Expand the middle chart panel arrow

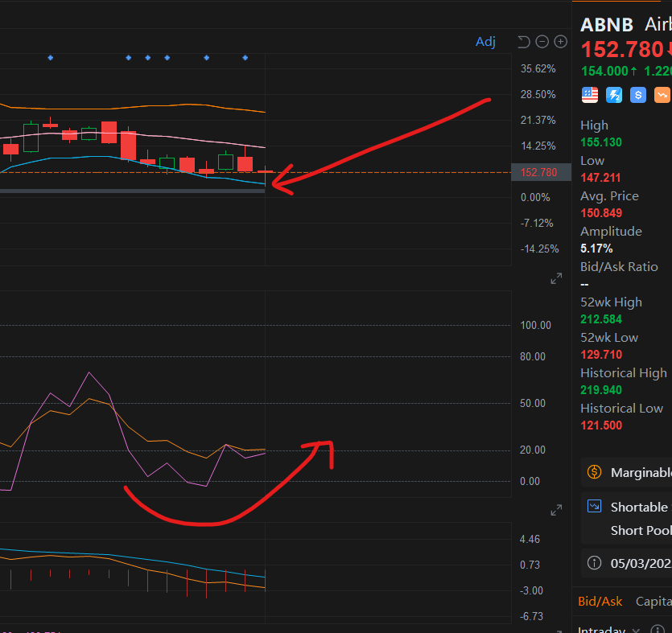[555, 278]
